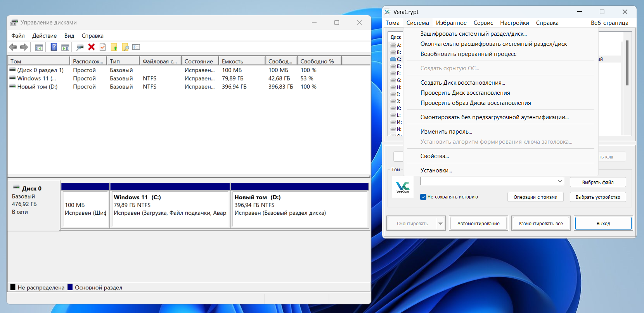This screenshot has width=644, height=313.
Task: Click the 'Диск 0' label panel
Action: pyautogui.click(x=34, y=206)
